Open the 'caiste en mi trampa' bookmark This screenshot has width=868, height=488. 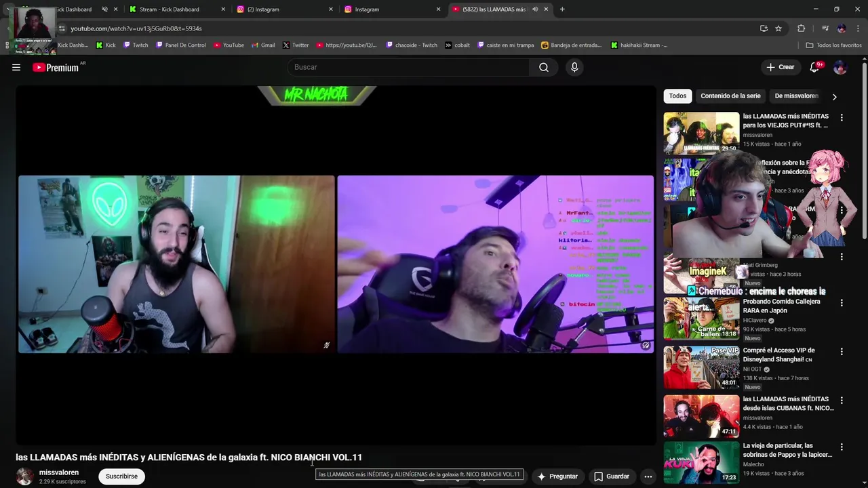pyautogui.click(x=506, y=45)
